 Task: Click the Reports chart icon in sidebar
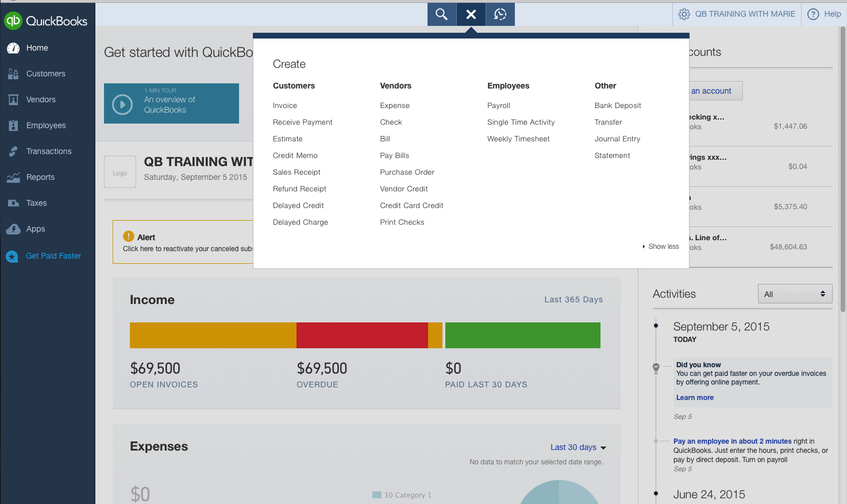pyautogui.click(x=13, y=177)
